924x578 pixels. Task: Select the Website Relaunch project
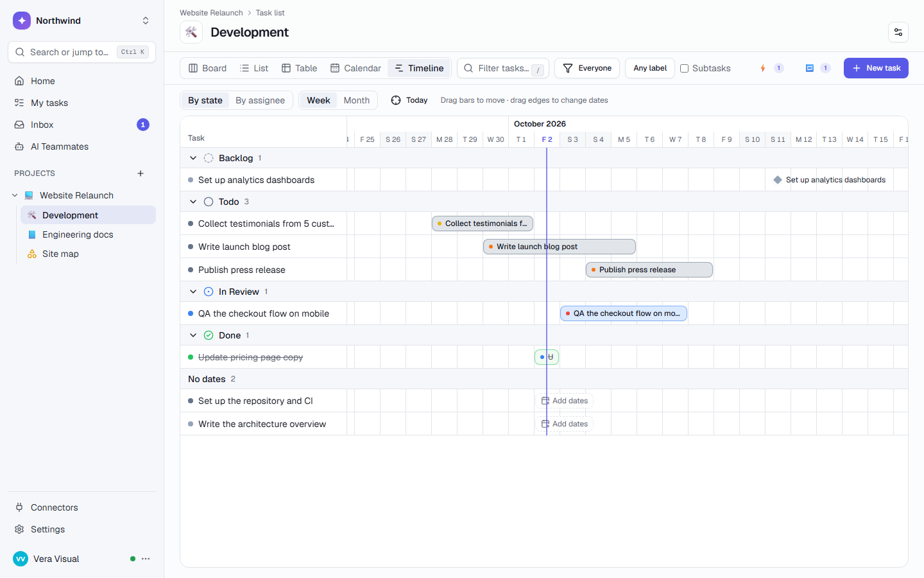coord(76,195)
